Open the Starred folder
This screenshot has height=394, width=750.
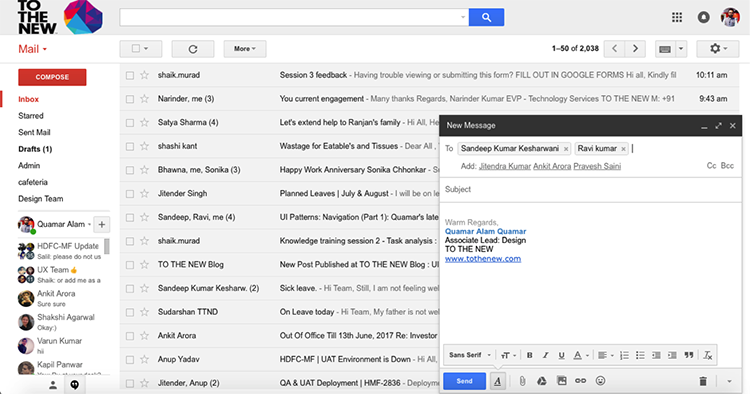coord(31,116)
